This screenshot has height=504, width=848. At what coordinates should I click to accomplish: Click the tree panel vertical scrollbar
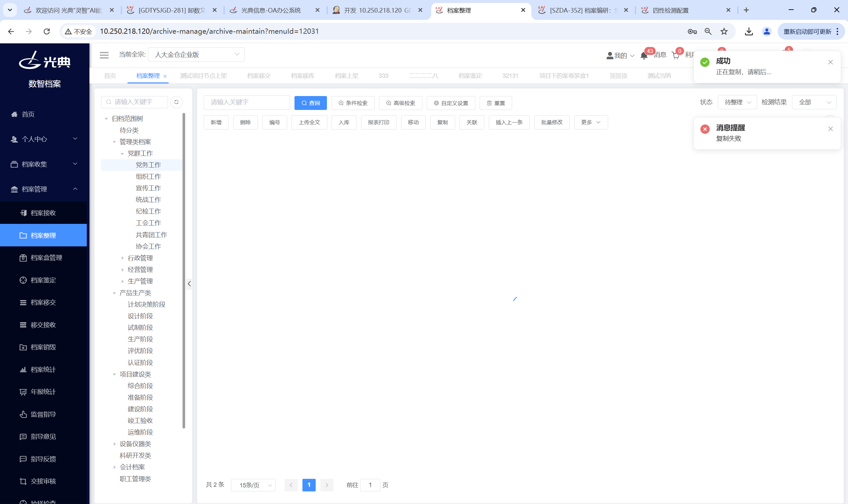(x=184, y=271)
